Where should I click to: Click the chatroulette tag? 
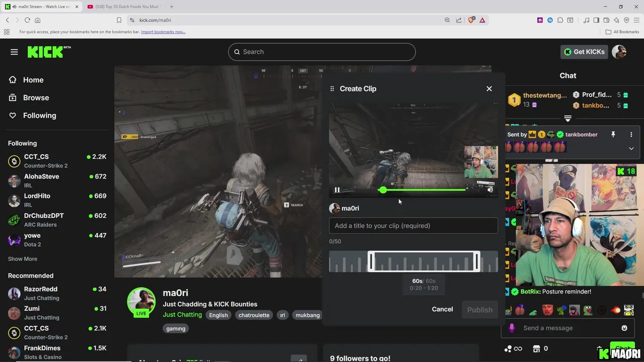(254, 315)
